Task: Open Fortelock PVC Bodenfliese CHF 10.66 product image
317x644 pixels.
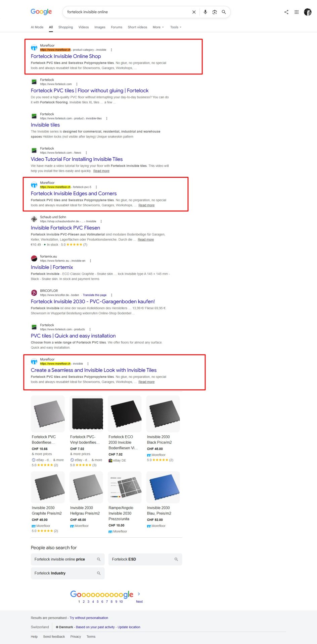Action: point(48,414)
